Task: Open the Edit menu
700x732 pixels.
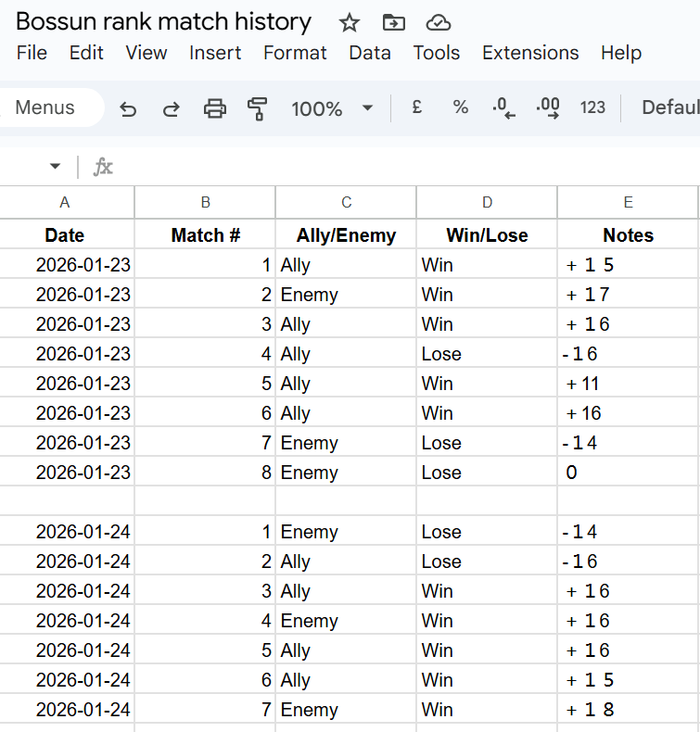Action: tap(86, 53)
